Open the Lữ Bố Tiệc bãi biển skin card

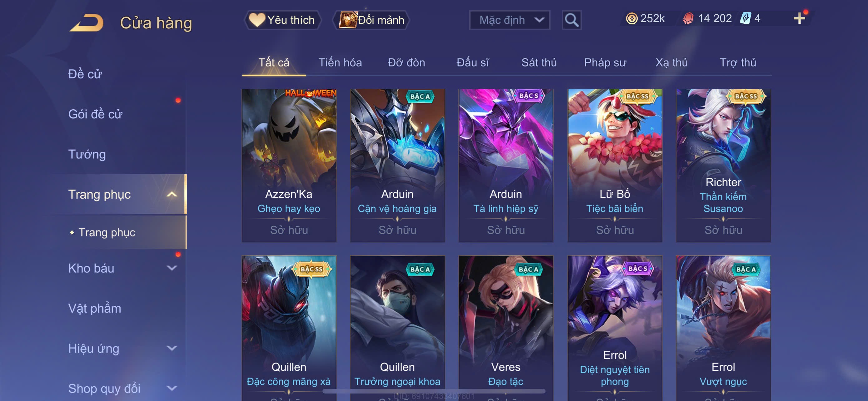pos(615,165)
